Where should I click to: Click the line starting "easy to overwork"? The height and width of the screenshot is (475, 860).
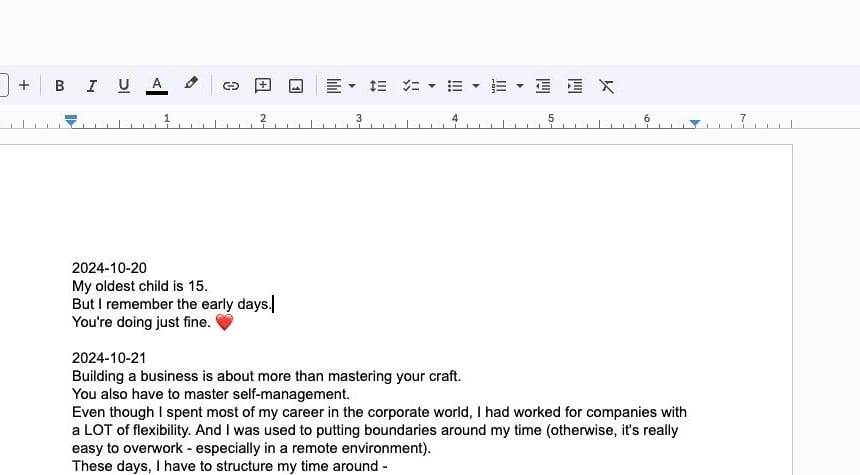pyautogui.click(x=251, y=449)
